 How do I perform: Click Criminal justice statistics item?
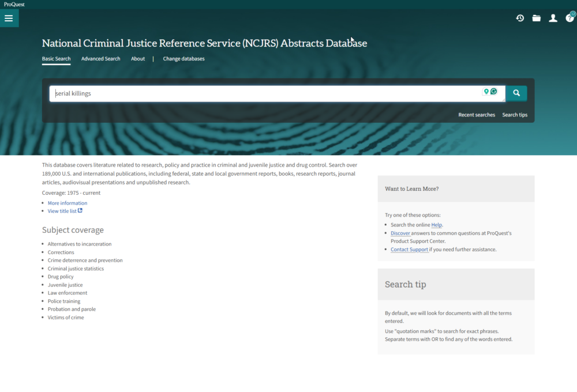click(76, 269)
